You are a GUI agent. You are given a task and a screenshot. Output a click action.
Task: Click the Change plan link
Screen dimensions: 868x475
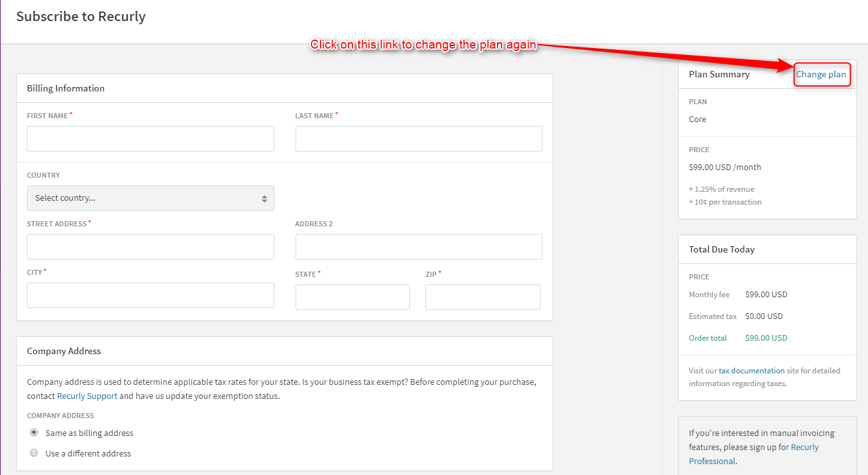(x=821, y=75)
